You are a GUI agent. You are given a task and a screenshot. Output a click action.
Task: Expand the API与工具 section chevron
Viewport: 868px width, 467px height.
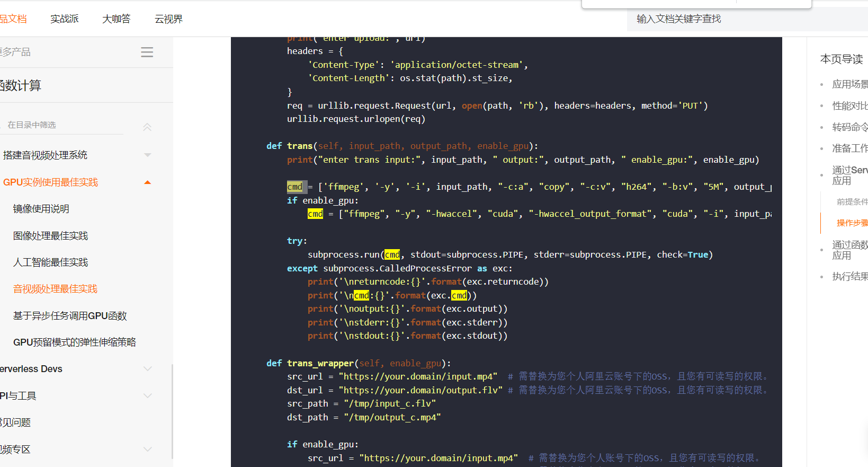148,395
